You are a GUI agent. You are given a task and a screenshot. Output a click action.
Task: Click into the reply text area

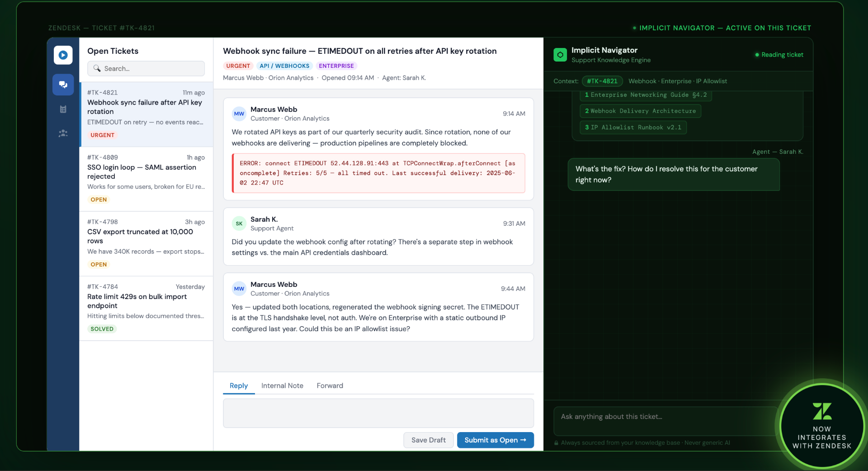coord(378,413)
